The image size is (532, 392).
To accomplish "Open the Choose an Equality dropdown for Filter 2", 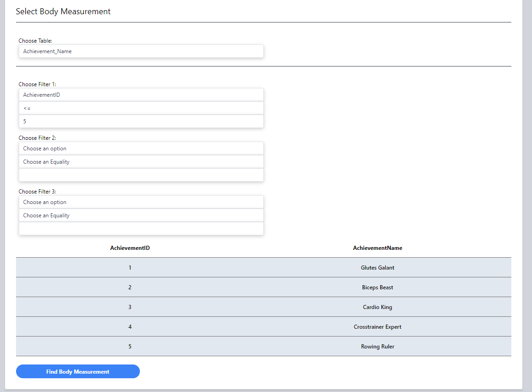I will coord(141,161).
